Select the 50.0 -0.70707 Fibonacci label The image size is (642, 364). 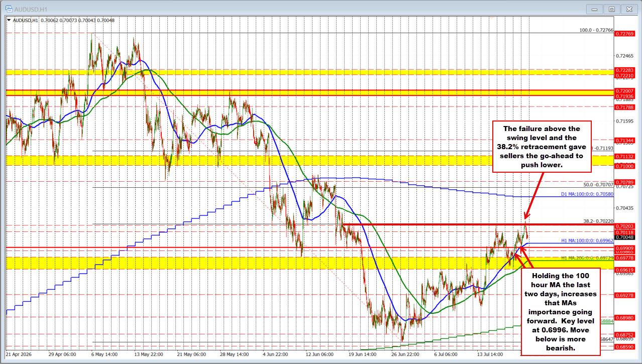point(598,185)
